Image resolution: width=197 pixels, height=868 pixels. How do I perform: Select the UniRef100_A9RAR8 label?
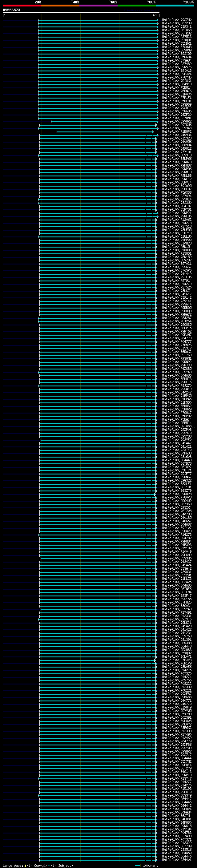[x=177, y=494]
